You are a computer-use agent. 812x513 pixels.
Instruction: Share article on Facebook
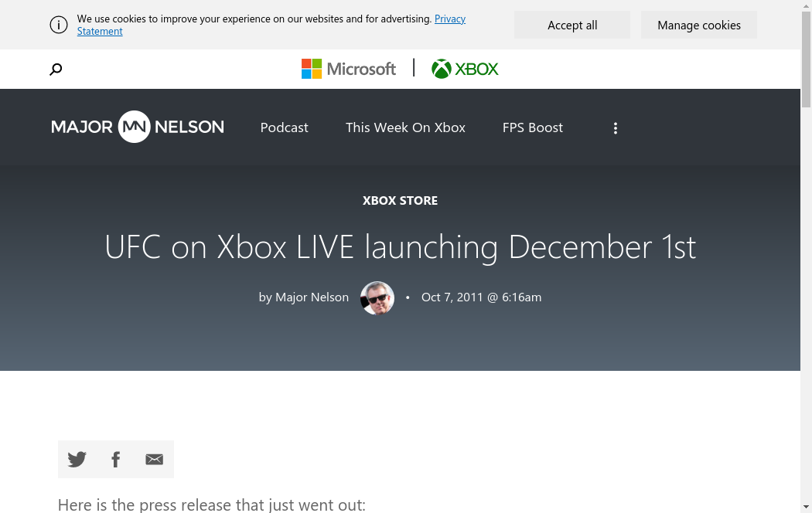[x=116, y=460]
